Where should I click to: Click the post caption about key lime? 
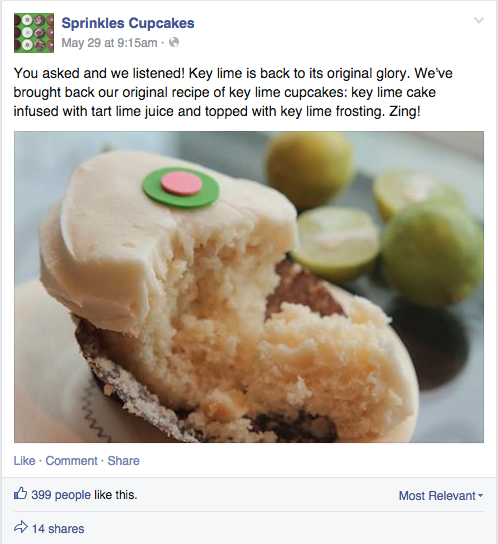click(233, 92)
